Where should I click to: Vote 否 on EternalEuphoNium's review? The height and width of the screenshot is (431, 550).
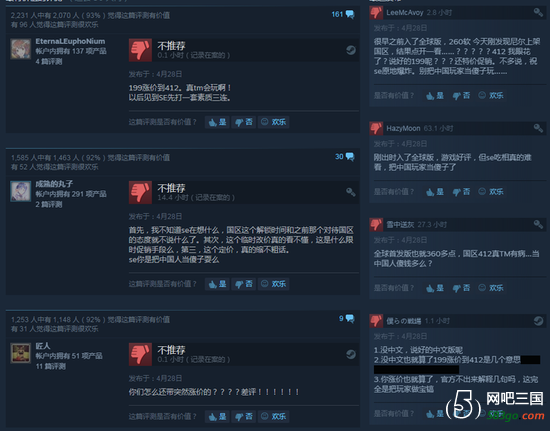pos(244,122)
